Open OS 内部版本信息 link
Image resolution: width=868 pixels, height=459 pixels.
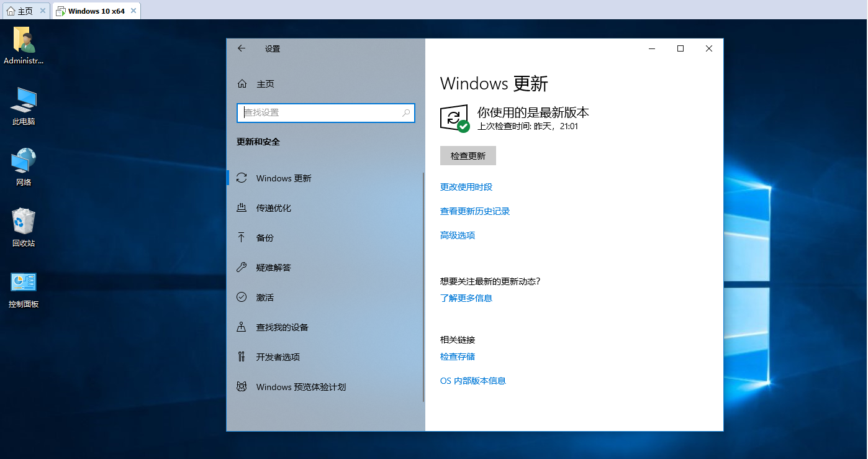tap(473, 381)
